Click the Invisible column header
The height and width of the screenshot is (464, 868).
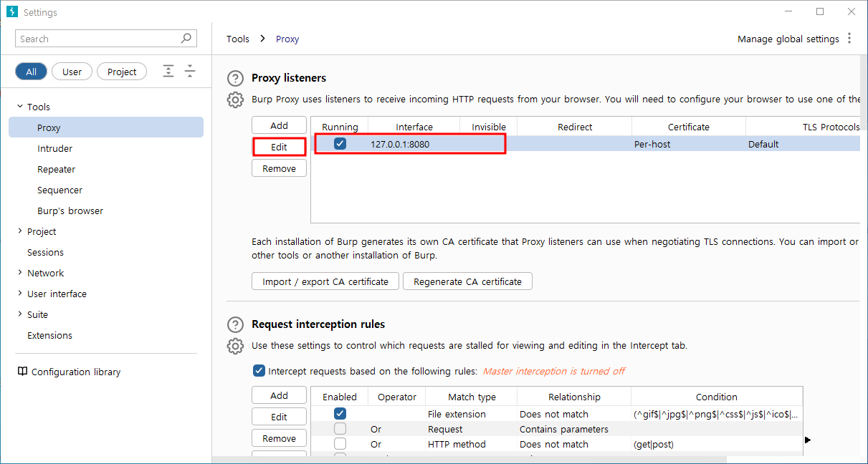[488, 127]
